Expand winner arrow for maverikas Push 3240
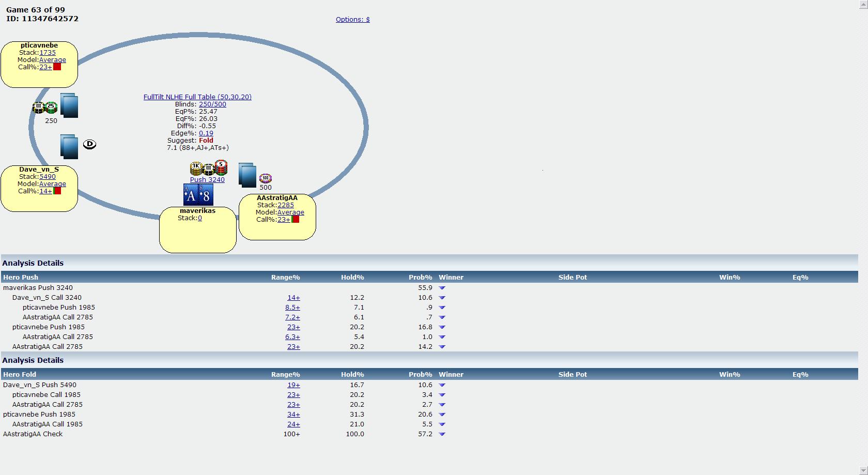The width and height of the screenshot is (868, 475). point(442,288)
